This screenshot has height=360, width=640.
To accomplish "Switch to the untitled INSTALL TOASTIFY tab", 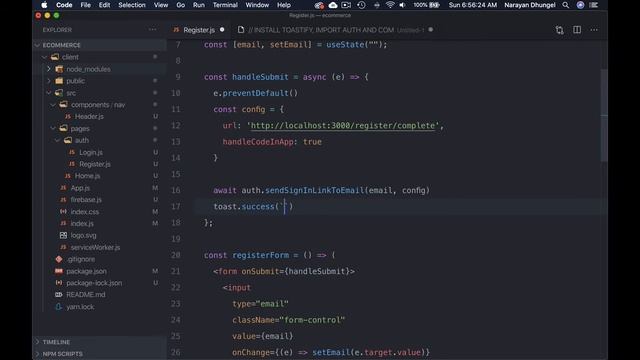I will coord(335,30).
